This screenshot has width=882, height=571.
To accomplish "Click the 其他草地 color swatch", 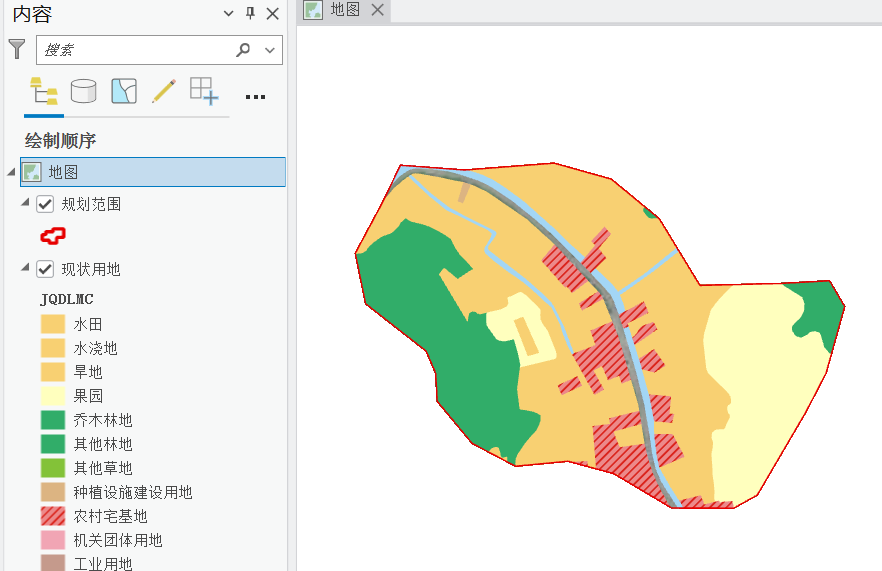I will 53,468.
